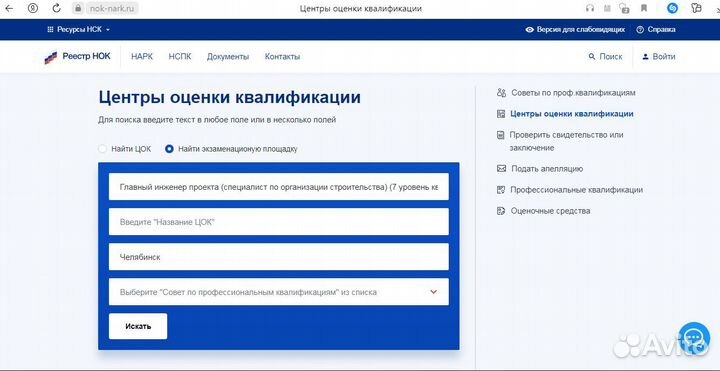This screenshot has height=371, width=720.
Task: Open Профессиональные квалификации sidebar link
Action: click(x=576, y=190)
